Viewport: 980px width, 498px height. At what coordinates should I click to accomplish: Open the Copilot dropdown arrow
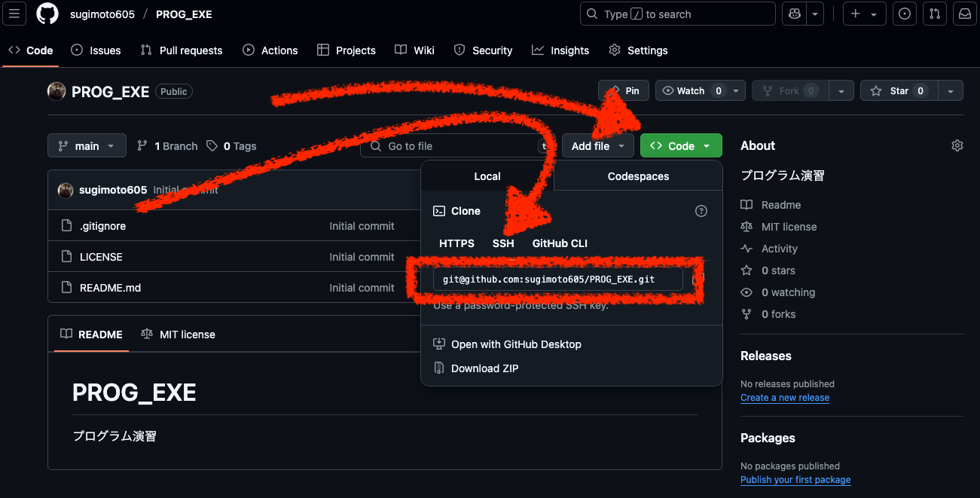click(x=815, y=14)
